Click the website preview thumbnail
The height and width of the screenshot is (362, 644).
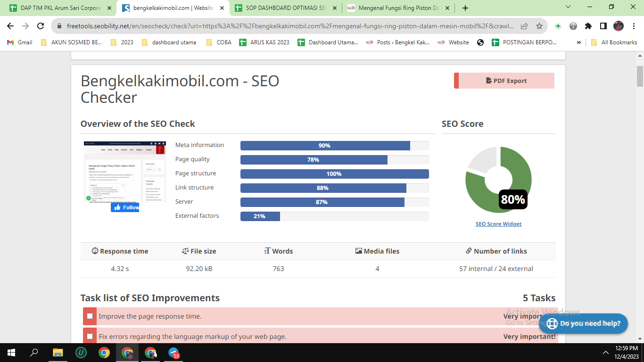(x=125, y=172)
